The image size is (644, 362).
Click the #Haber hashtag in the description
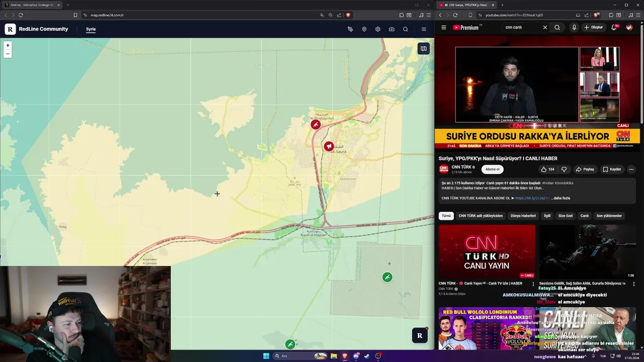pyautogui.click(x=548, y=183)
